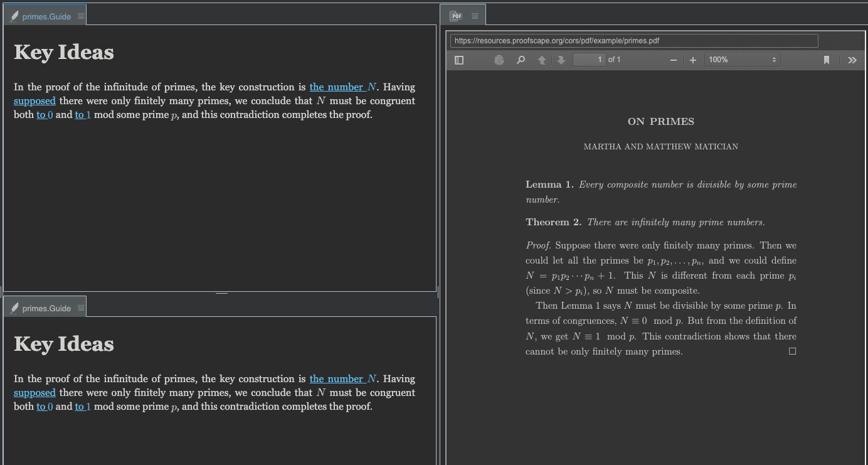The height and width of the screenshot is (465, 868).
Task: Close the PDF tab
Action: [475, 16]
